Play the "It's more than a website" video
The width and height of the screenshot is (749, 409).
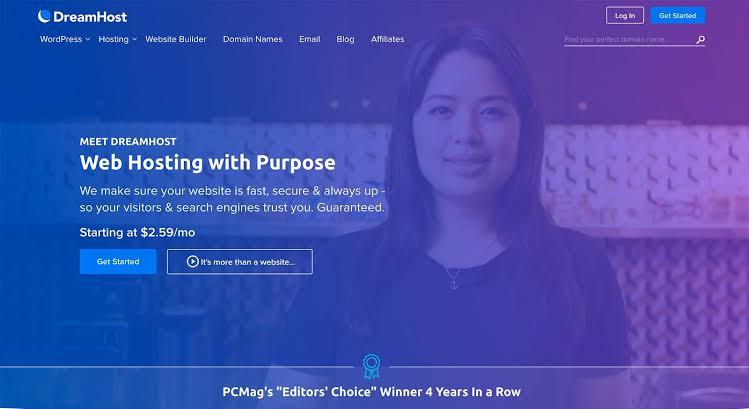point(240,261)
